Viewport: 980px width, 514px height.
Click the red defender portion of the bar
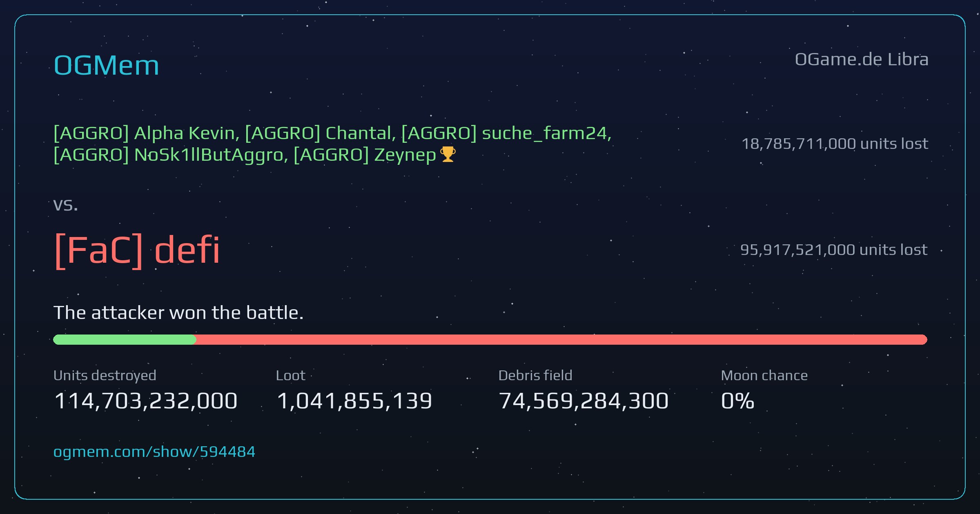pyautogui.click(x=562, y=339)
